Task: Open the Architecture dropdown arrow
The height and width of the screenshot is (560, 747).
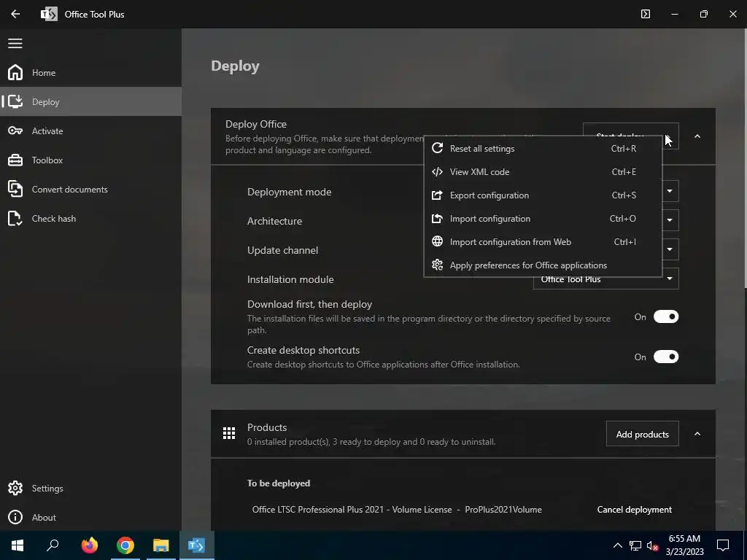Action: pyautogui.click(x=670, y=220)
